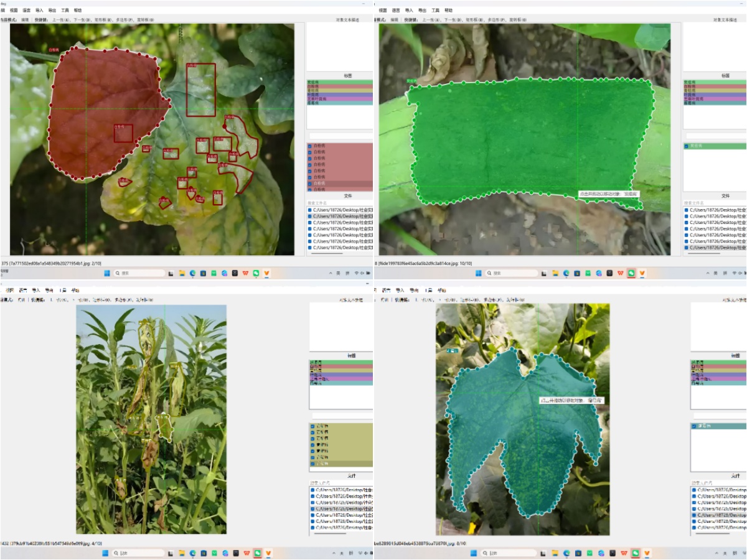
Task: Open Task View icon in top-left screenshot's taskbar
Action: tap(171, 273)
